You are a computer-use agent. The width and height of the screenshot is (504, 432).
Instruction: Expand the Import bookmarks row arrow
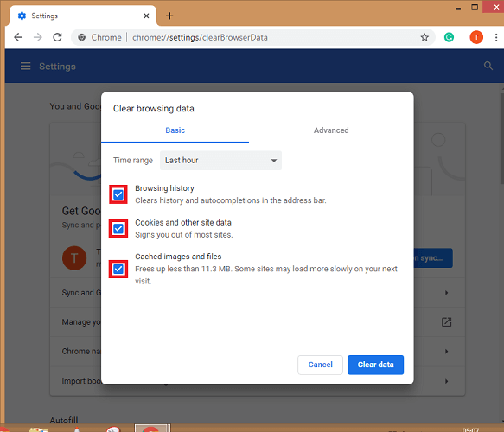pyautogui.click(x=446, y=381)
